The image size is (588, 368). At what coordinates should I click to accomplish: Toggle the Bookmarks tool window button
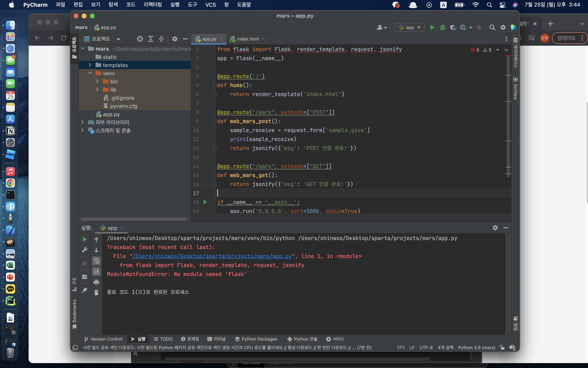pyautogui.click(x=75, y=314)
